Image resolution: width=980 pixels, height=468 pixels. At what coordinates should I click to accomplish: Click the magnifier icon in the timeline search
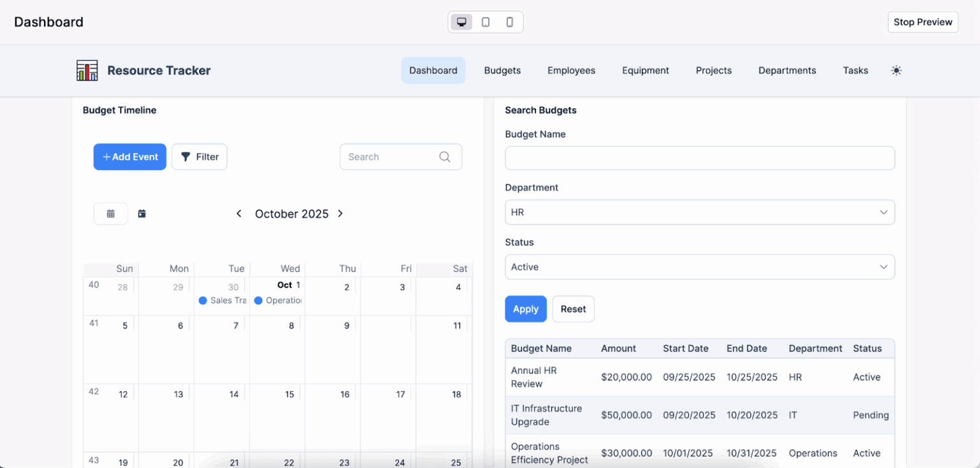[445, 157]
